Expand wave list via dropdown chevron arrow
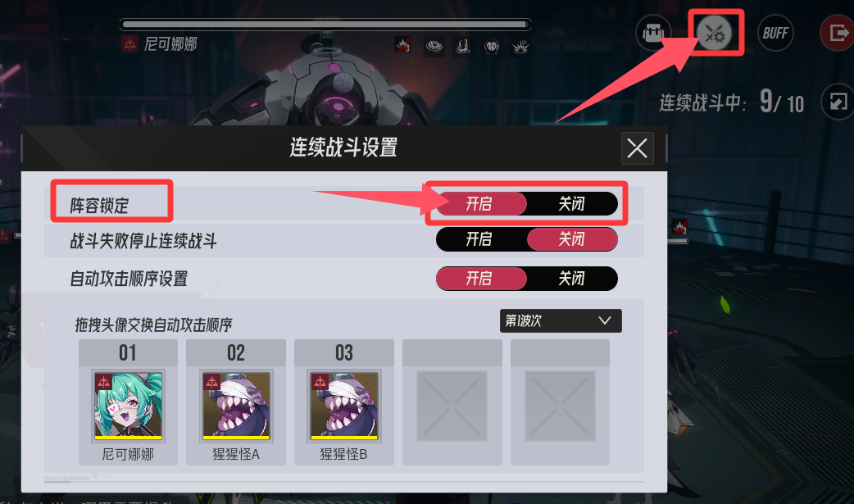The height and width of the screenshot is (504, 854). [x=605, y=320]
